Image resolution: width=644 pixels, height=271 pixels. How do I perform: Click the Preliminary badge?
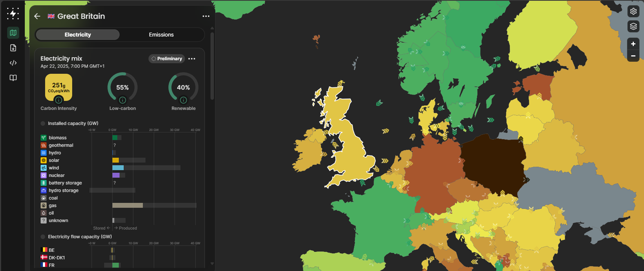(x=167, y=59)
